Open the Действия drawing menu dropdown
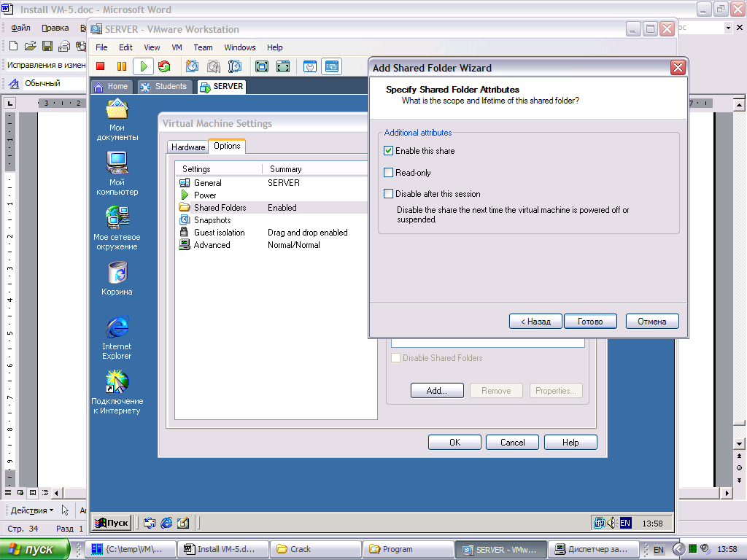Image resolution: width=747 pixels, height=560 pixels. (x=32, y=510)
